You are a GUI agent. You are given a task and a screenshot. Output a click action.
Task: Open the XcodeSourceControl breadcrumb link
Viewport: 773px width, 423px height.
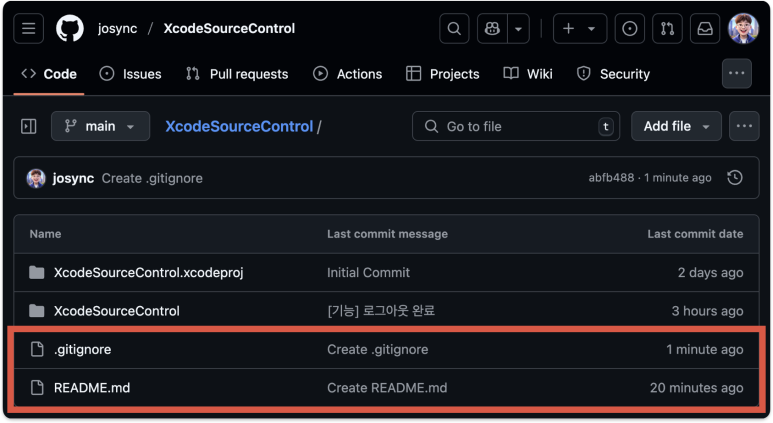point(239,126)
